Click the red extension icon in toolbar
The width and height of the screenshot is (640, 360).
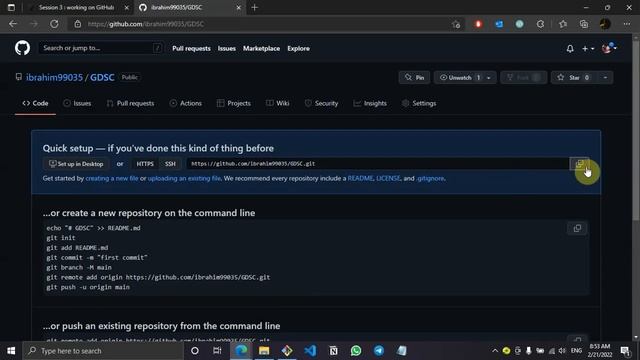pyautogui.click(x=478, y=24)
